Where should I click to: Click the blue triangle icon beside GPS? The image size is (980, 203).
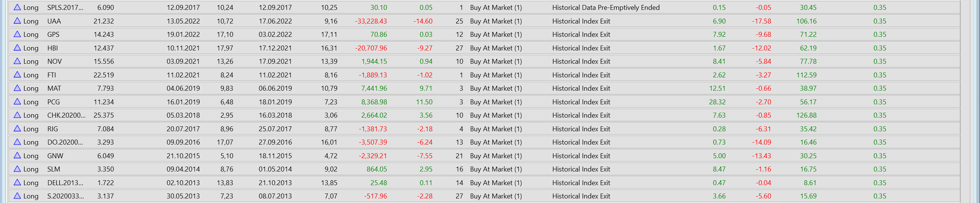click(x=17, y=34)
